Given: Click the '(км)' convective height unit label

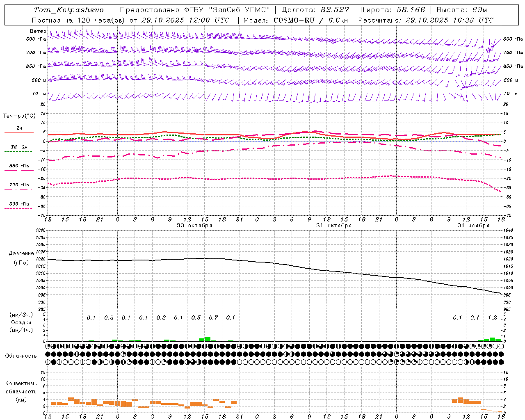Looking at the screenshot, I should point(21,399).
